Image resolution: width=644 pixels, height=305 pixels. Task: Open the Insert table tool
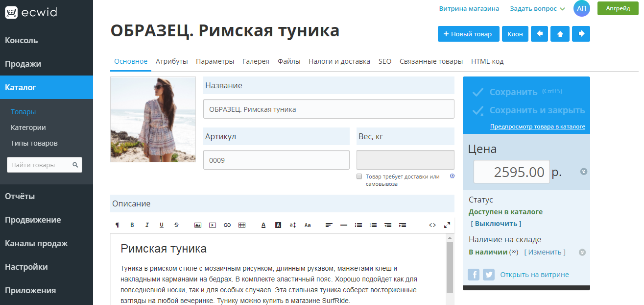point(242,225)
